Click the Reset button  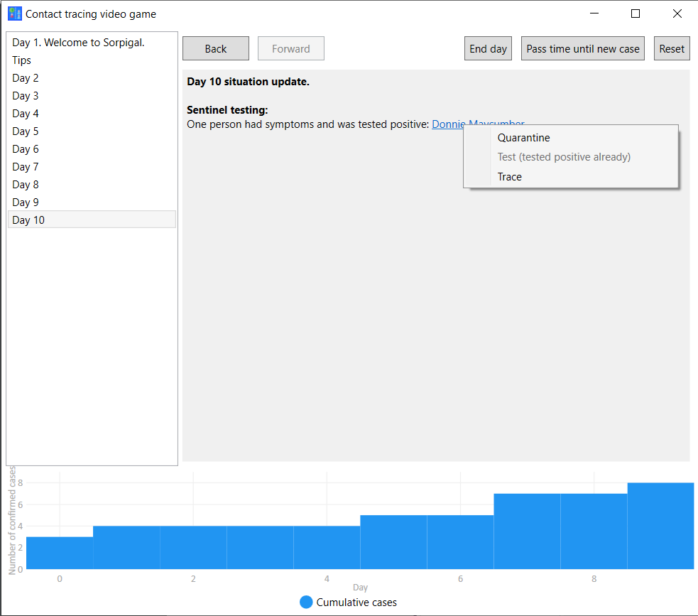click(x=672, y=48)
